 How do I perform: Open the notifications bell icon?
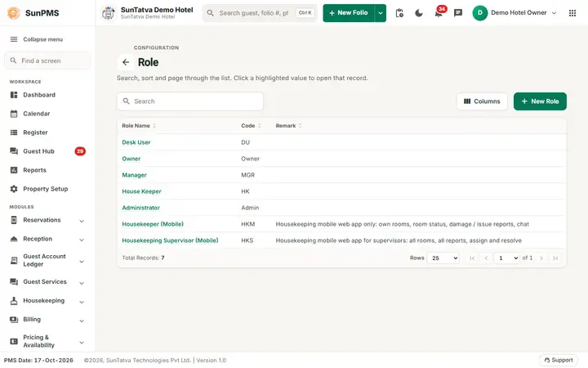pyautogui.click(x=439, y=13)
